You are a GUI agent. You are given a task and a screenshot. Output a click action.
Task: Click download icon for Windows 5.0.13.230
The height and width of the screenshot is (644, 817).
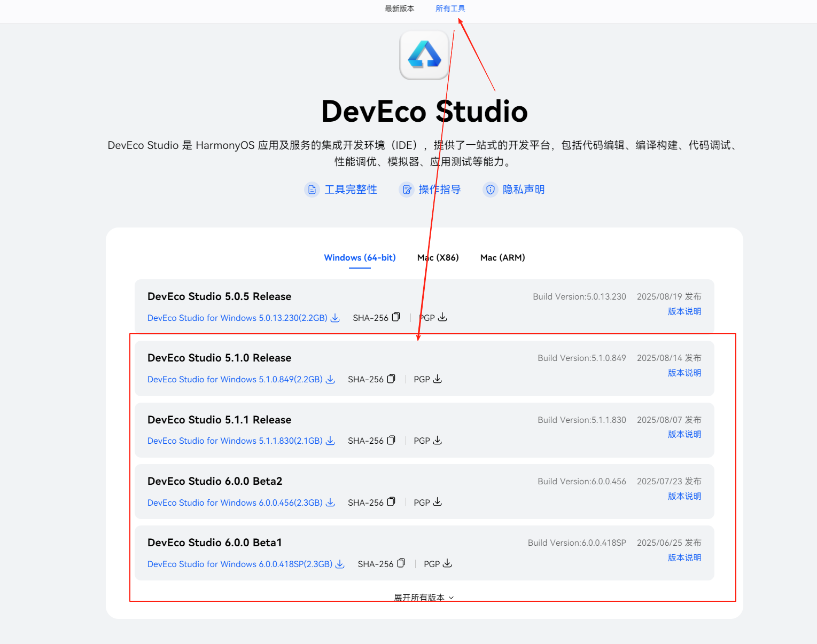pos(335,318)
